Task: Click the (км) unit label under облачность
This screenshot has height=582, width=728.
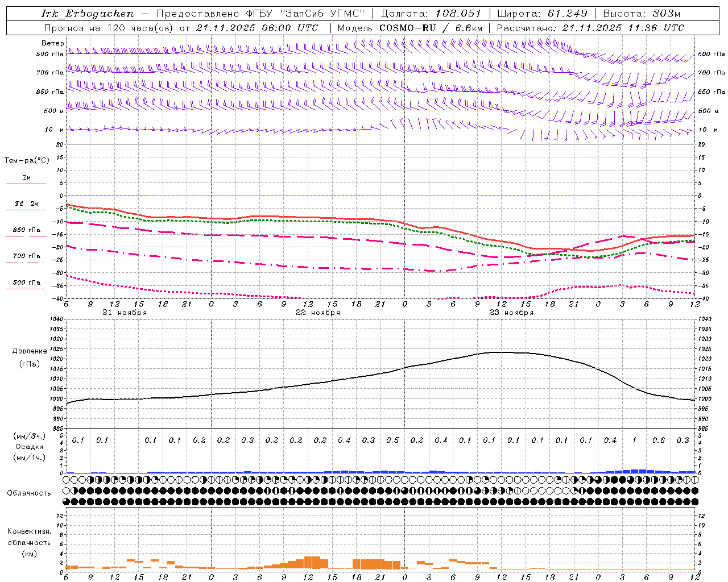Action: click(x=30, y=554)
